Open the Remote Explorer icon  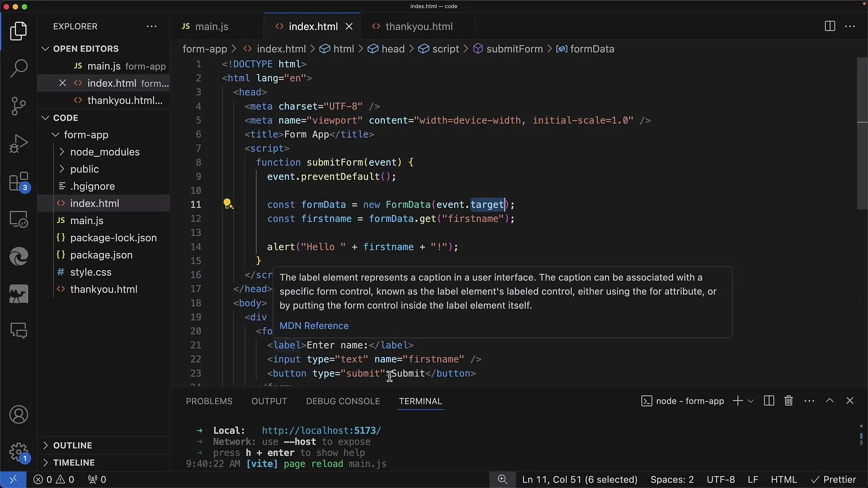click(19, 220)
